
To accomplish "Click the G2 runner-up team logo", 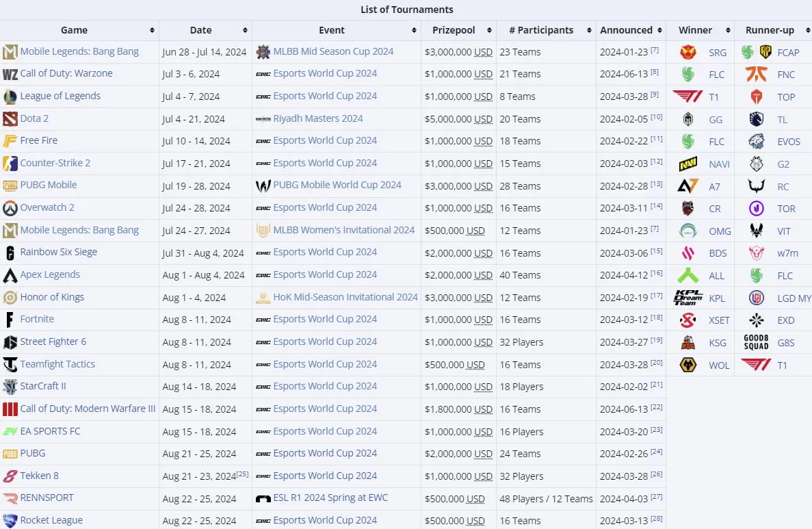I will pyautogui.click(x=756, y=164).
